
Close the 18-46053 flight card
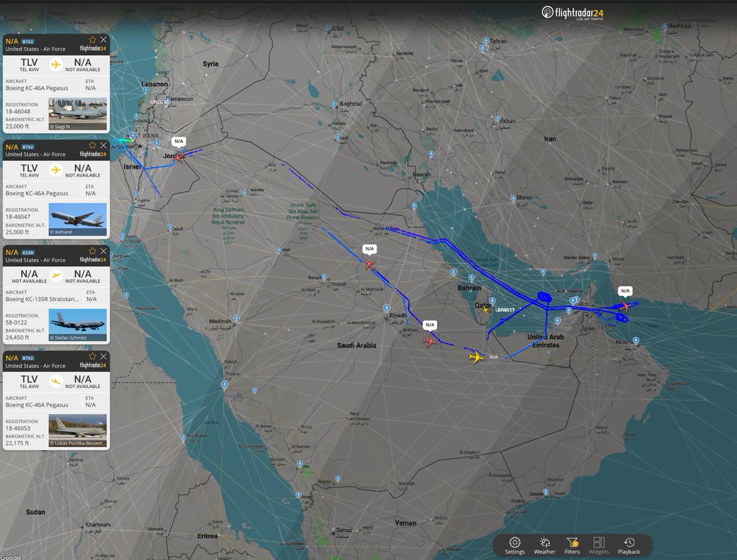click(103, 357)
